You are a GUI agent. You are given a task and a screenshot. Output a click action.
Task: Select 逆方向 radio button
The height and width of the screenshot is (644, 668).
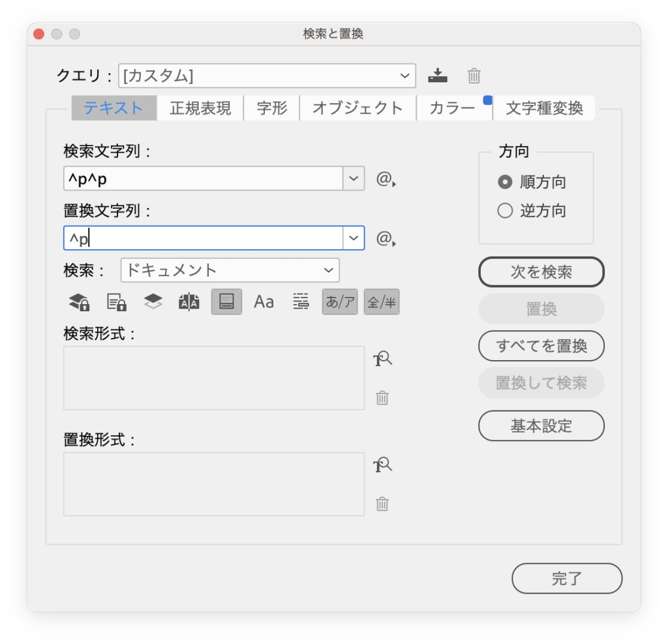pyautogui.click(x=505, y=211)
